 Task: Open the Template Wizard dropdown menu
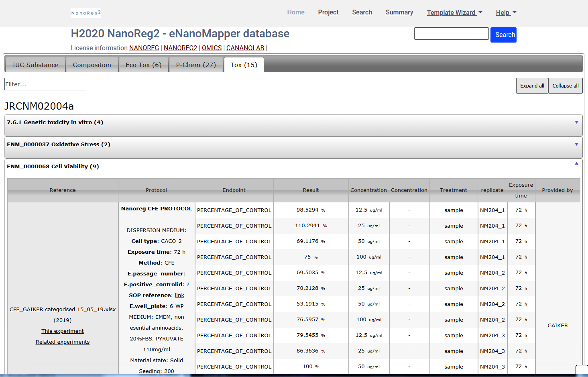pyautogui.click(x=454, y=12)
